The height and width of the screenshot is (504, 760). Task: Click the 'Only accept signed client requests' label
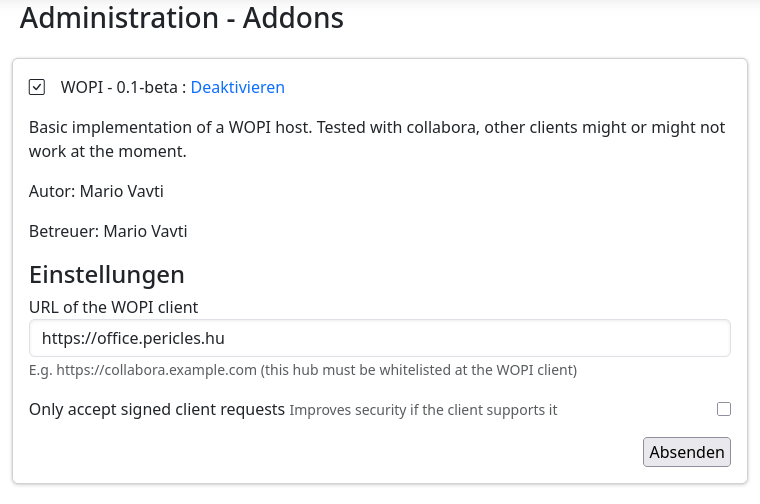tap(157, 409)
